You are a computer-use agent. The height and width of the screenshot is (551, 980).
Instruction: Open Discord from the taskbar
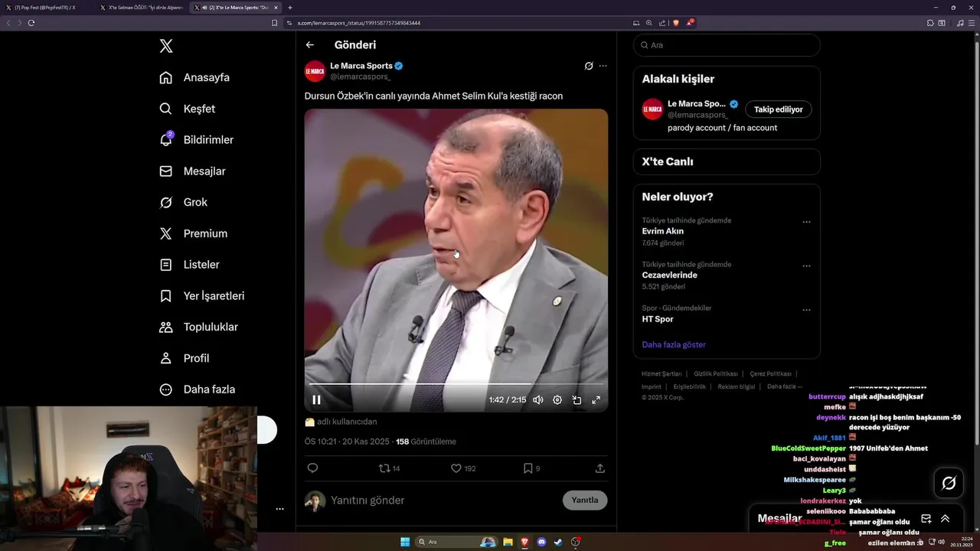tap(542, 542)
